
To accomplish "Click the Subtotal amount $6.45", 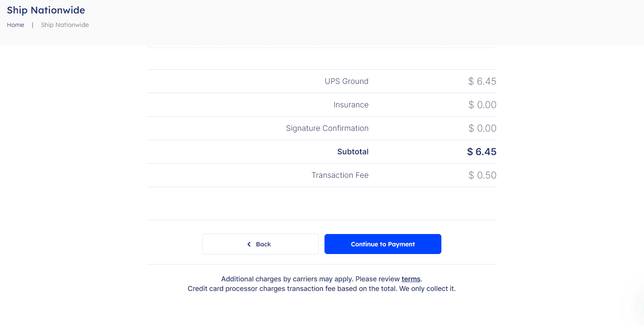I will 481,152.
